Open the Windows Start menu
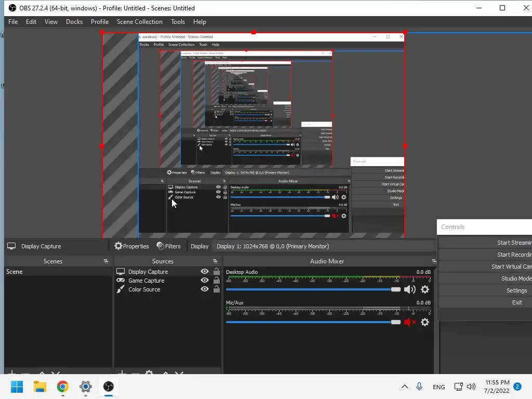The width and height of the screenshot is (532, 399). (17, 387)
